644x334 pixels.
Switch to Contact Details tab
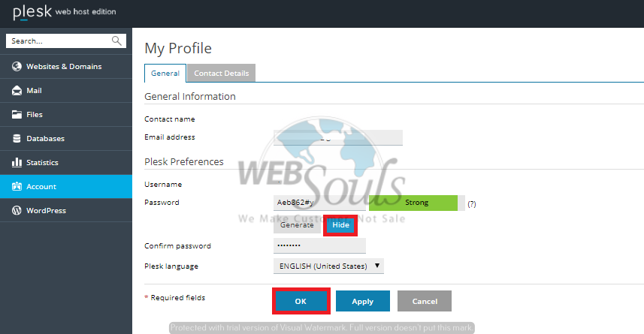pyautogui.click(x=222, y=73)
